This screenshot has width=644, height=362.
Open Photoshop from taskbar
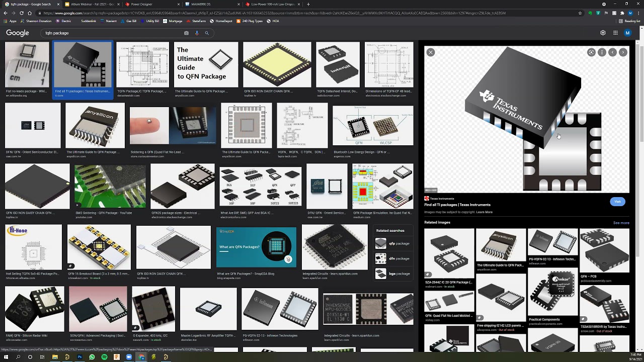click(79, 357)
